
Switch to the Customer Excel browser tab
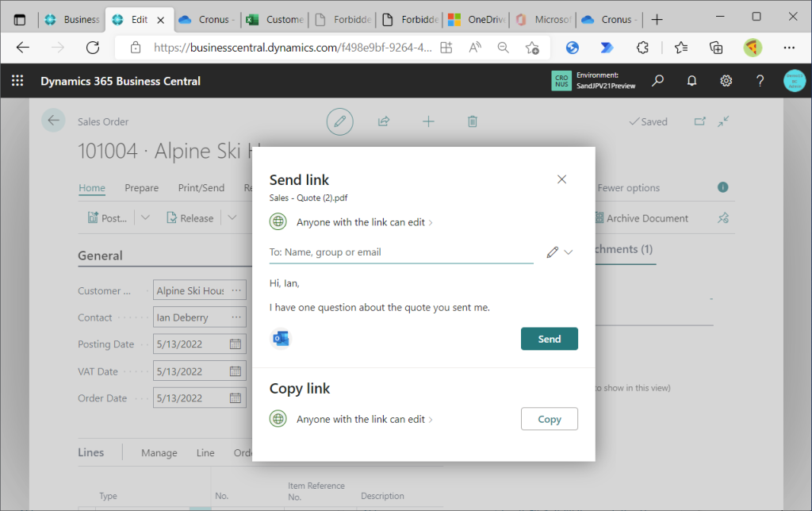point(274,20)
